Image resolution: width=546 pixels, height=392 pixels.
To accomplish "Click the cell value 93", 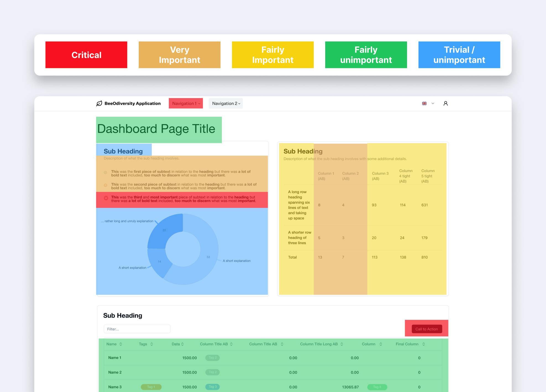I will (x=374, y=205).
